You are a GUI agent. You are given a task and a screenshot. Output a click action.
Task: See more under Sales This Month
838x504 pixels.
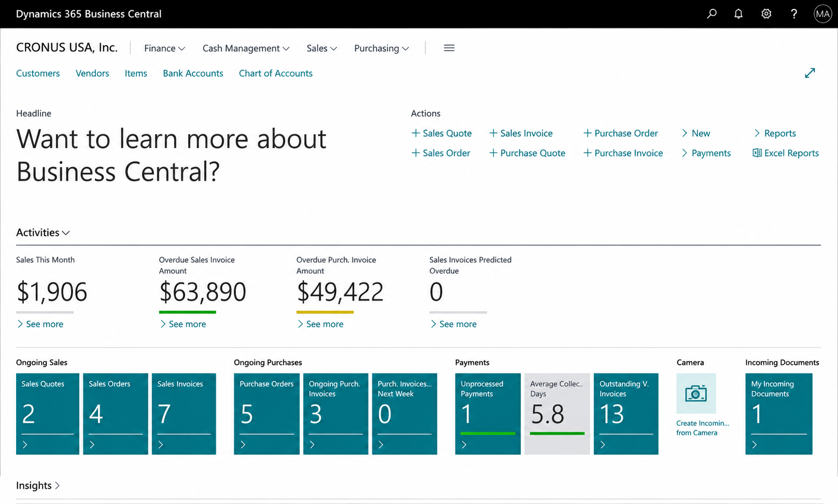tap(40, 324)
